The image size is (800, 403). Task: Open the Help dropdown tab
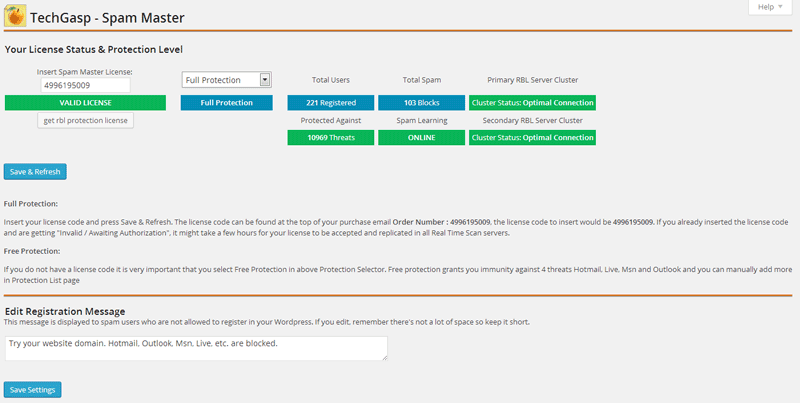pos(769,7)
